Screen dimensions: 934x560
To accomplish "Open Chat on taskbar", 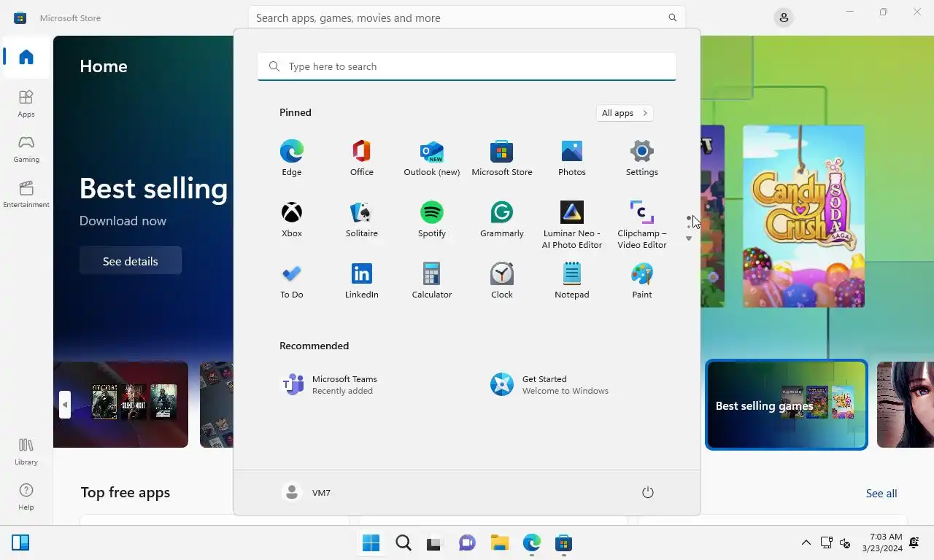I will 468,543.
